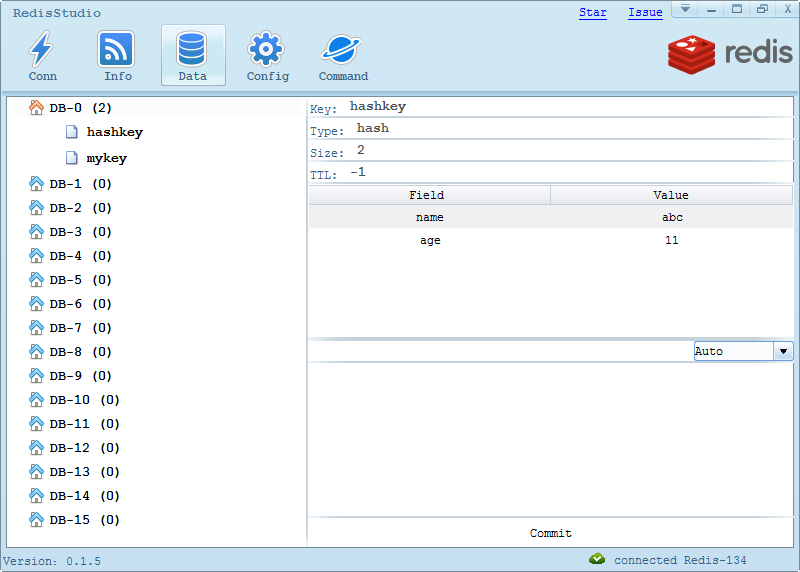The width and height of the screenshot is (800, 572).
Task: Select DB-8 (0) database node
Action: pos(80,352)
